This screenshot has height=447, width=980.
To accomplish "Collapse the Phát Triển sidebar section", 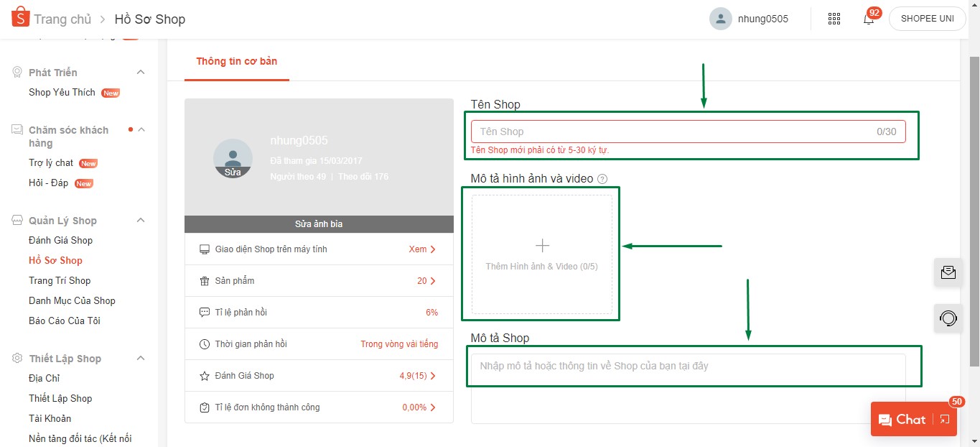I will tap(141, 73).
